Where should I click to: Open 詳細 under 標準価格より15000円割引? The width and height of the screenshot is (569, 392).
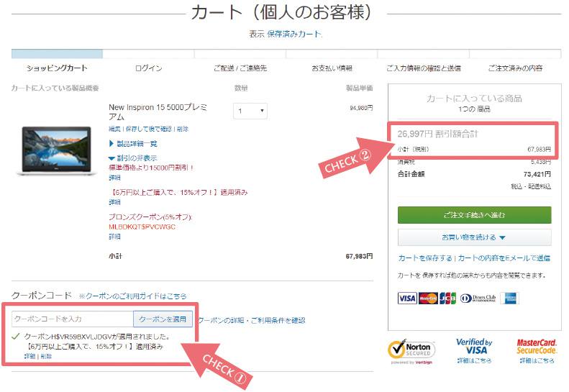114,178
